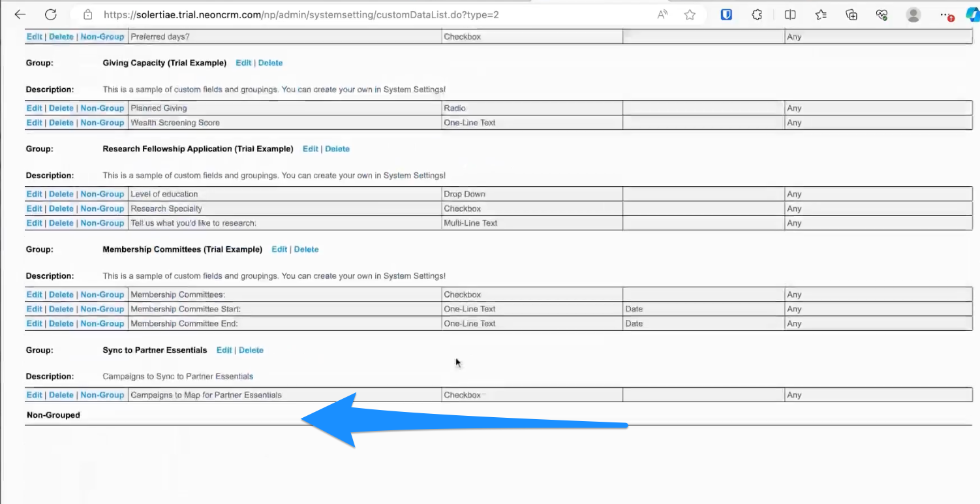Delete Campaigns to Map for Partner Essentials
Viewport: 980px width, 504px height.
click(61, 395)
